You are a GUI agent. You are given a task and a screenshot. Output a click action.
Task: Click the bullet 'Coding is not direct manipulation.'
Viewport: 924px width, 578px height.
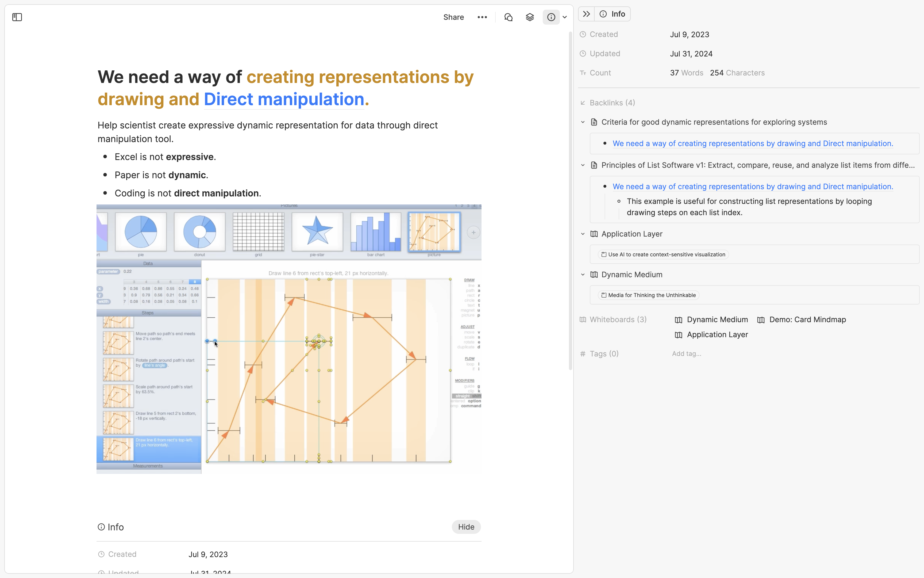pyautogui.click(x=188, y=193)
